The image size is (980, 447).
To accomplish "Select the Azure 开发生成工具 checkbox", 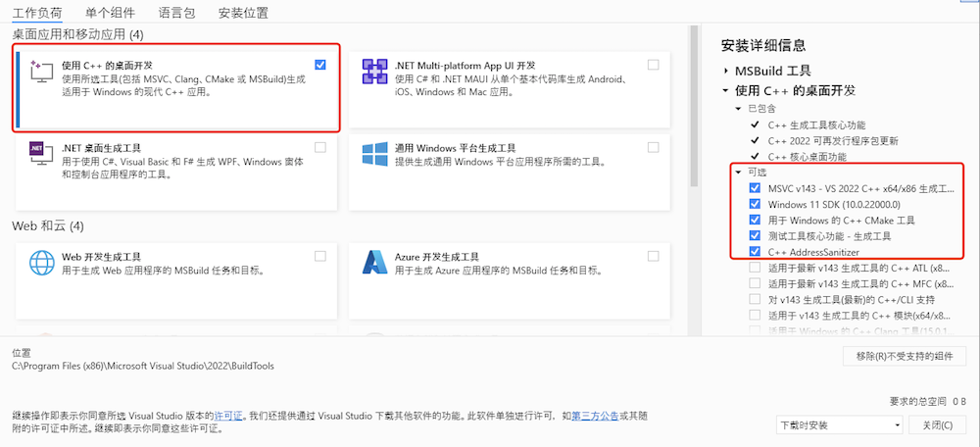I will click(x=653, y=256).
